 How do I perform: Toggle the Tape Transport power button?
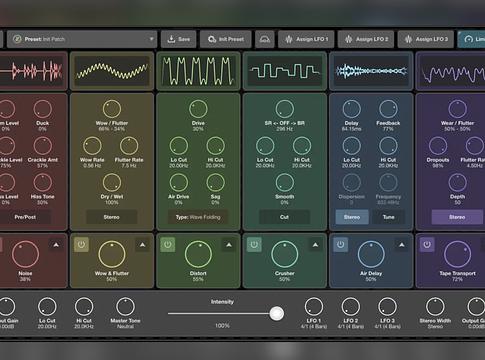[427, 245]
